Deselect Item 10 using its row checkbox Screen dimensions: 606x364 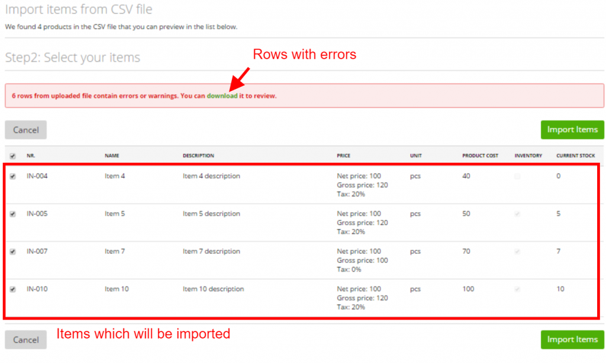pos(12,289)
